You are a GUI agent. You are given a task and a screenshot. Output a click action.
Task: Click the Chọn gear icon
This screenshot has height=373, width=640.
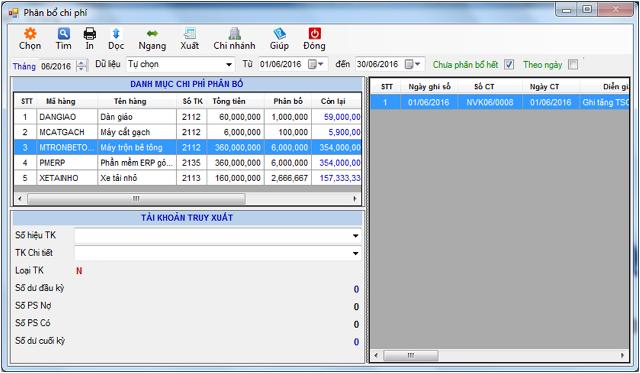pos(30,33)
